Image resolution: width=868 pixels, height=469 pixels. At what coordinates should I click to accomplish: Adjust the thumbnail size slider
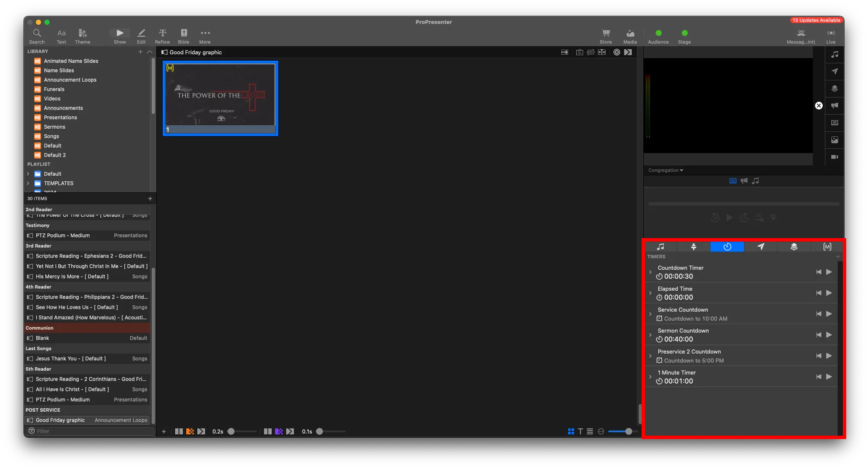click(628, 431)
